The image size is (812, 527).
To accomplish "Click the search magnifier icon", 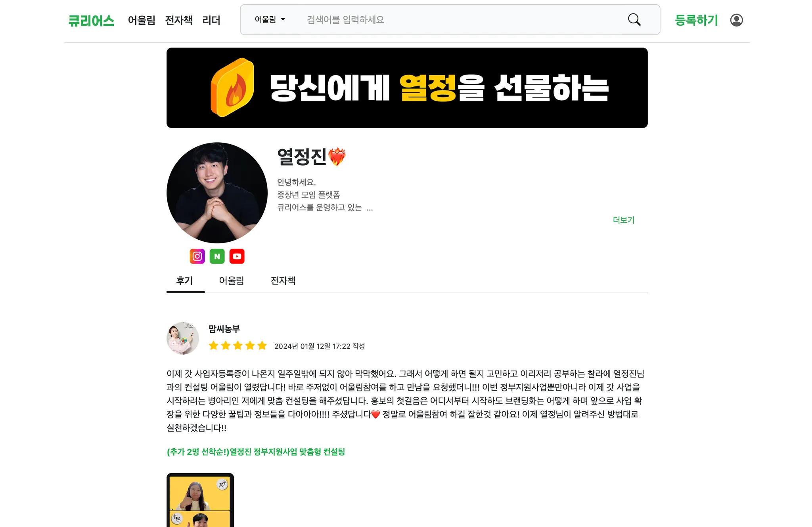I will 634,20.
